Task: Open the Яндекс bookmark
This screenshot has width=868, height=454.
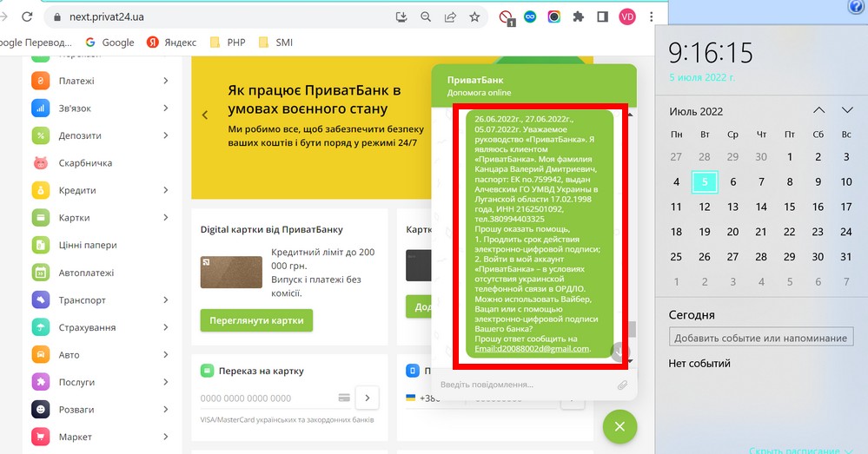Action: coord(172,43)
